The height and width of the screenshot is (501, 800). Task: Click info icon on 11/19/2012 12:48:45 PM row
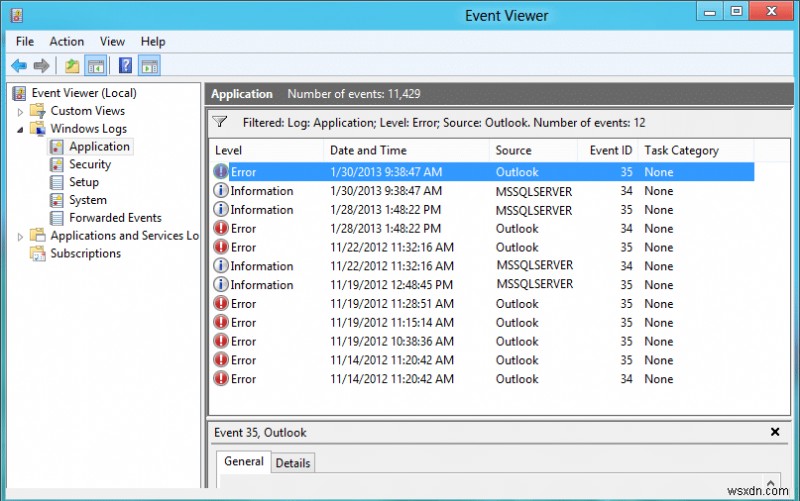[x=220, y=284]
